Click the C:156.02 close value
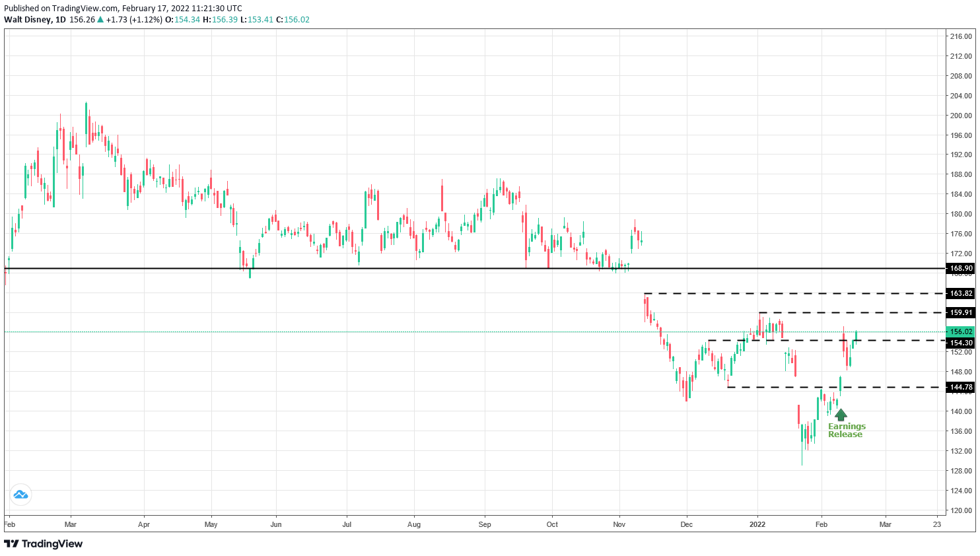980x556 pixels. coord(293,20)
